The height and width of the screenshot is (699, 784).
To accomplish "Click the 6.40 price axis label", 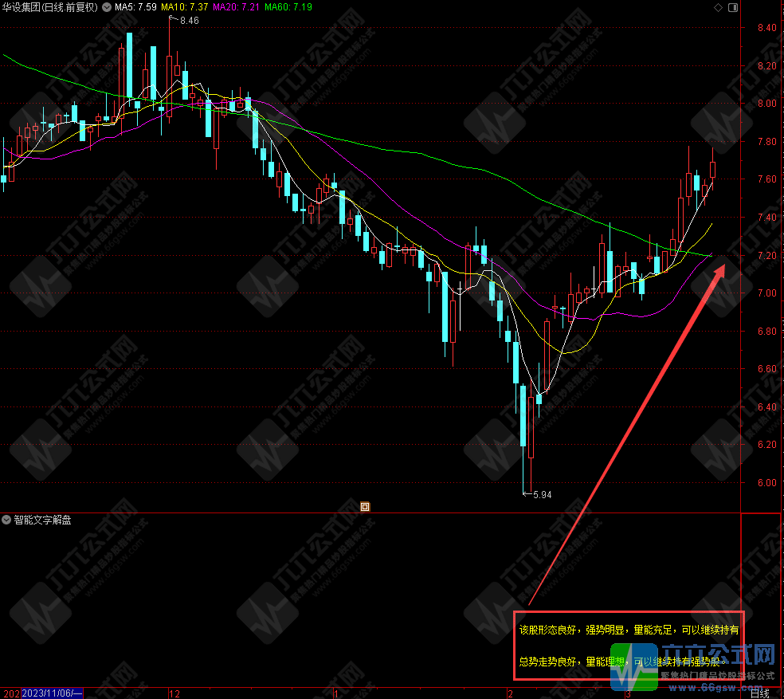I will pyautogui.click(x=767, y=406).
